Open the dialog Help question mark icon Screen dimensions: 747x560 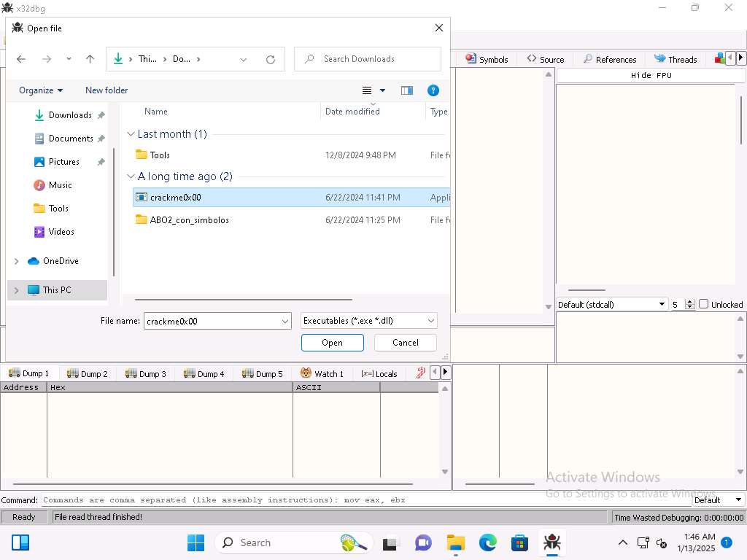click(433, 90)
